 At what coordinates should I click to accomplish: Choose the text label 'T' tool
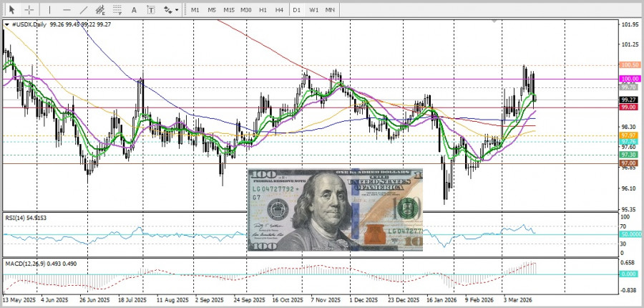151,9
